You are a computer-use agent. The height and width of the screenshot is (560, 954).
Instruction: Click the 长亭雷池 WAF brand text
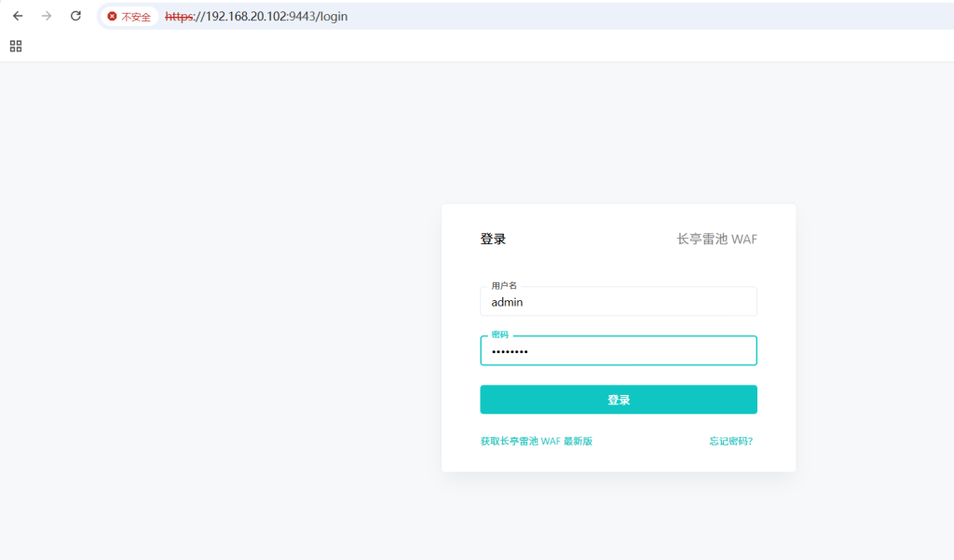(716, 239)
